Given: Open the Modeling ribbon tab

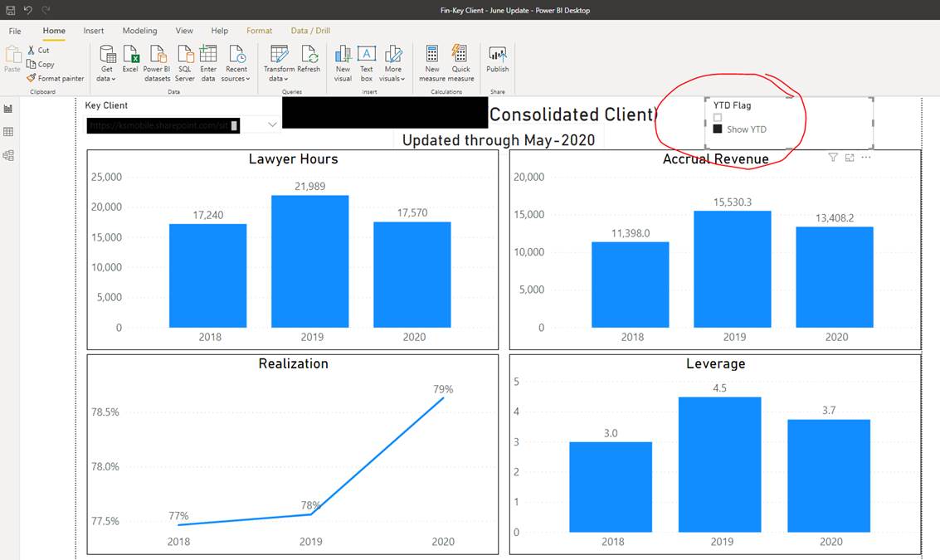Looking at the screenshot, I should (x=139, y=31).
